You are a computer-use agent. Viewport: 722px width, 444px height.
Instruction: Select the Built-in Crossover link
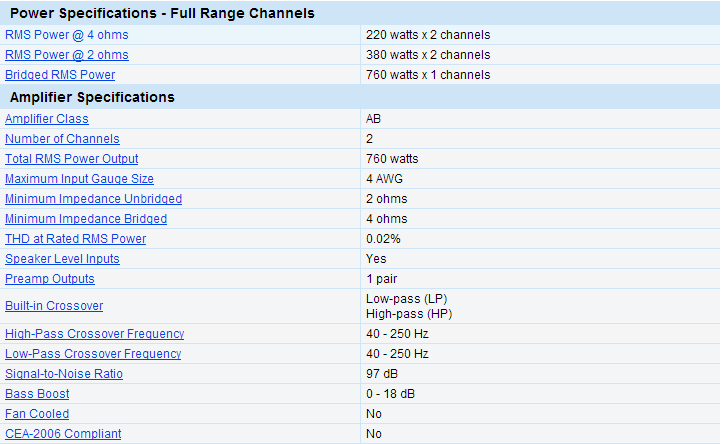pos(54,306)
